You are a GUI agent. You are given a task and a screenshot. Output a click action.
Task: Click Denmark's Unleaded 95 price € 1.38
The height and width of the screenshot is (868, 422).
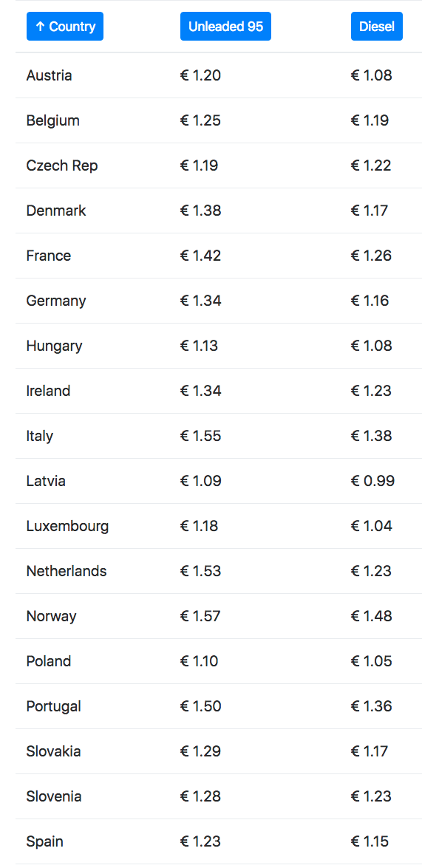tap(200, 211)
